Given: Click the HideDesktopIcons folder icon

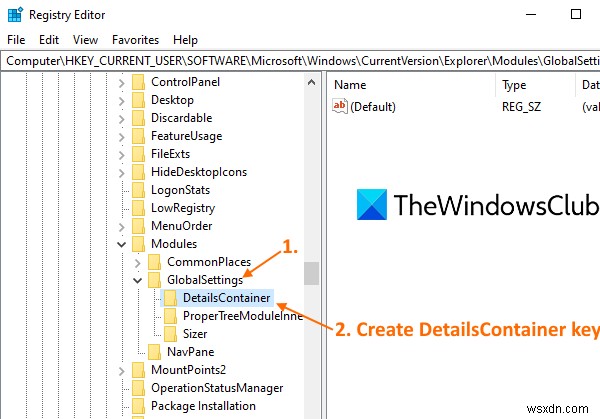Looking at the screenshot, I should point(139,172).
